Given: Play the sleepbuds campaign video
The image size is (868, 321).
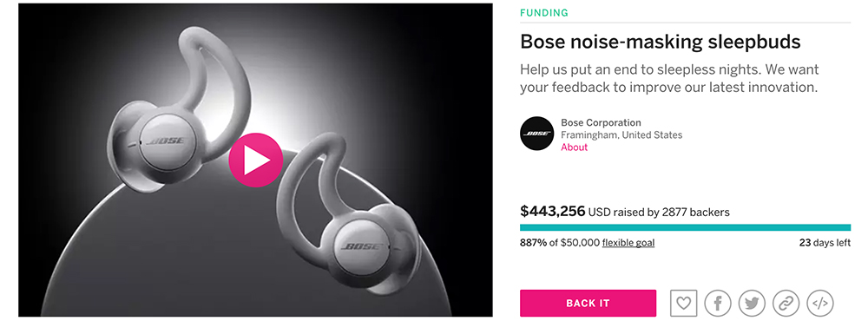Looking at the screenshot, I should point(256,160).
